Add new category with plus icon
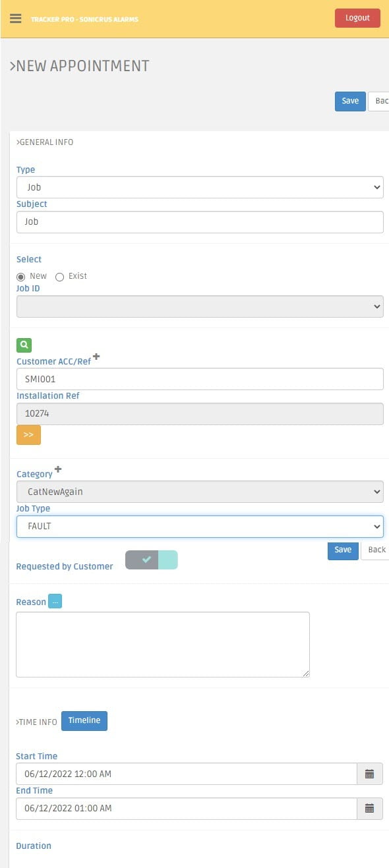The height and width of the screenshot is (868, 389). pyautogui.click(x=58, y=469)
